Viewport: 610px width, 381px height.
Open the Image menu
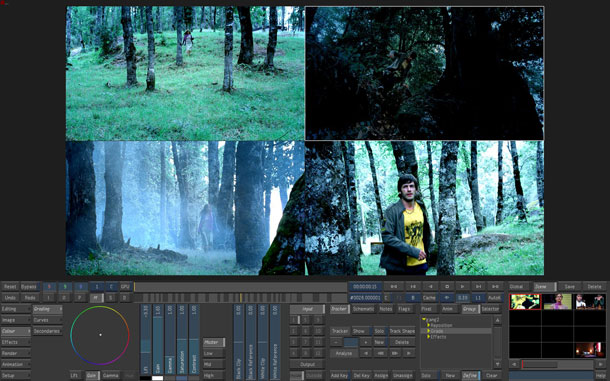click(16, 320)
